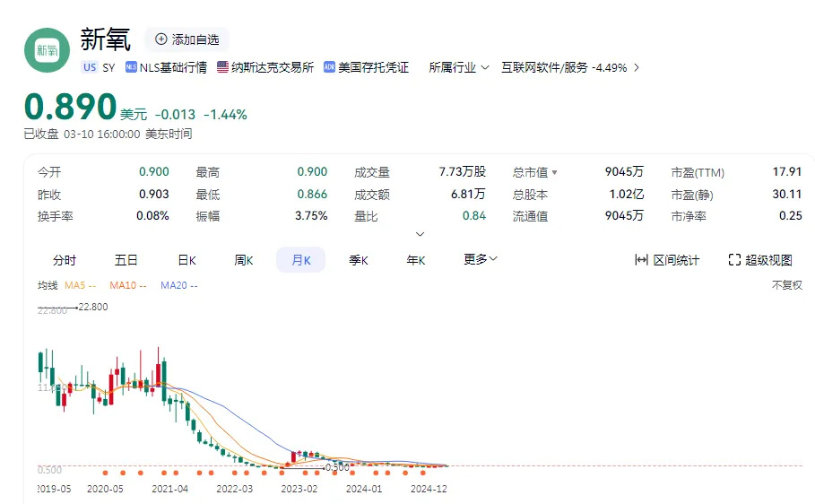Viewport: 815px width, 504px height.
Task: Toggle the MA10 moving average line
Action: [128, 285]
